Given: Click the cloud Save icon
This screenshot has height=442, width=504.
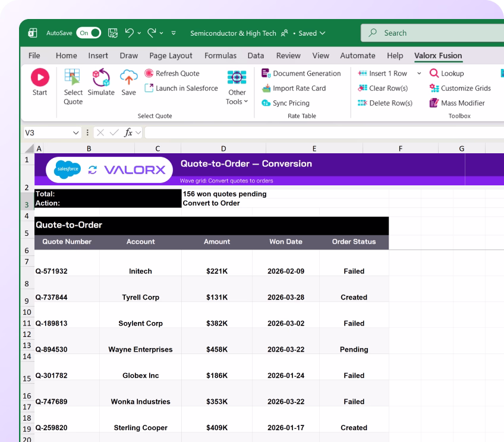Looking at the screenshot, I should [128, 77].
